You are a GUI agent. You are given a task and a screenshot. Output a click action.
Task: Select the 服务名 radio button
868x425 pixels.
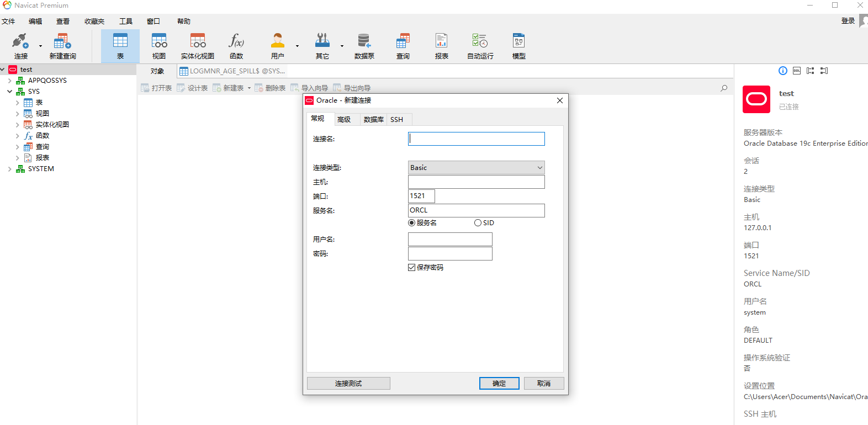(x=411, y=223)
